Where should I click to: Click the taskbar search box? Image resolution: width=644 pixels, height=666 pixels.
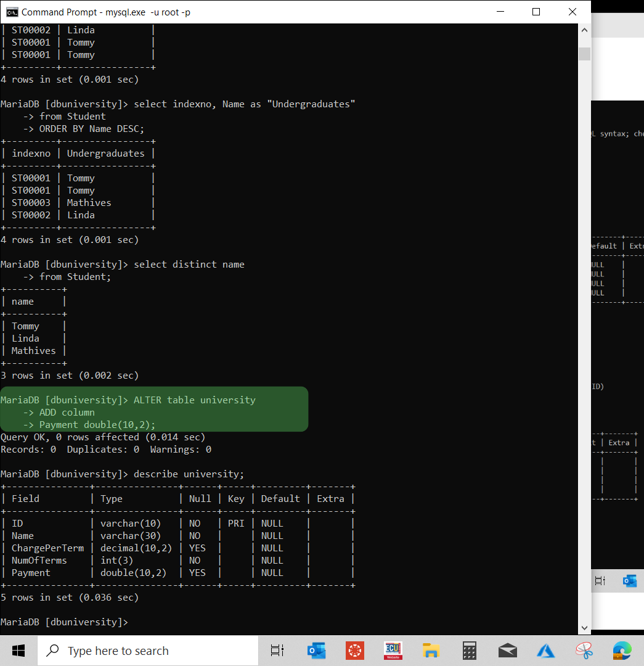point(148,650)
